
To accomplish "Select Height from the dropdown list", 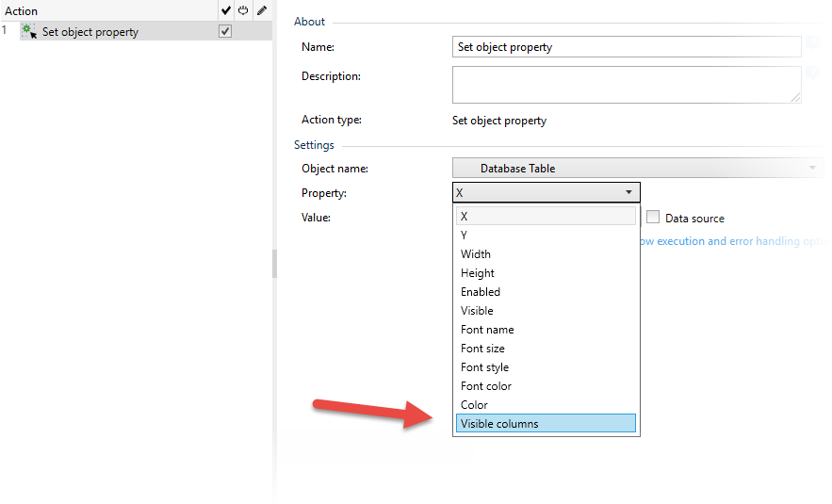I will [x=478, y=273].
